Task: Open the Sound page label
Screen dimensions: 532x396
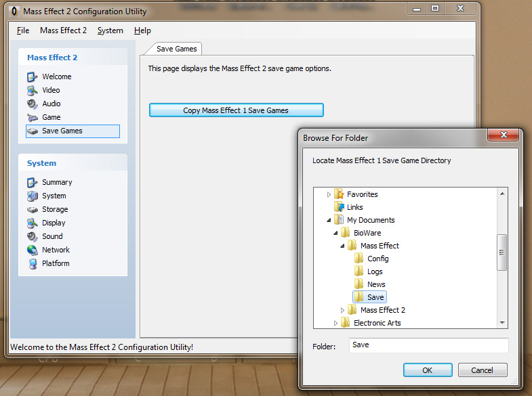Action: [x=52, y=236]
